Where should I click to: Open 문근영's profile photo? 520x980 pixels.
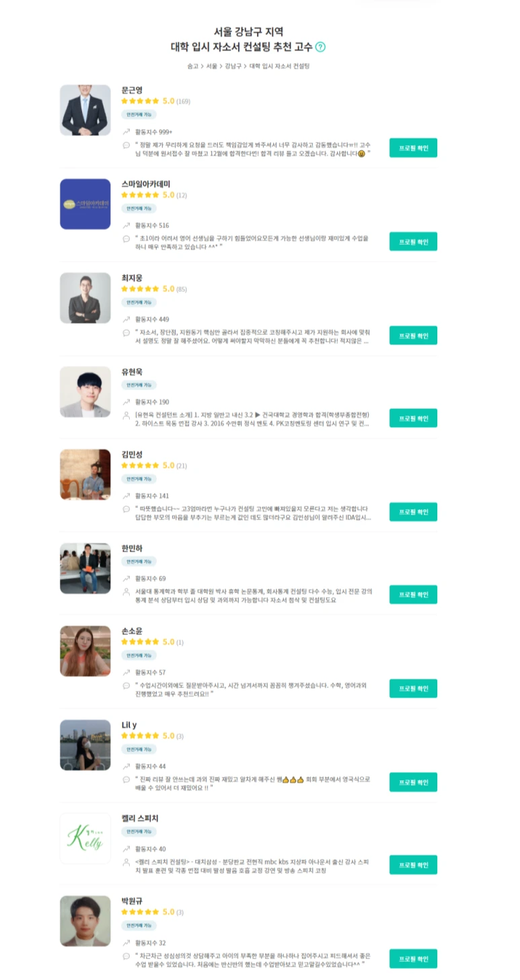click(x=85, y=110)
